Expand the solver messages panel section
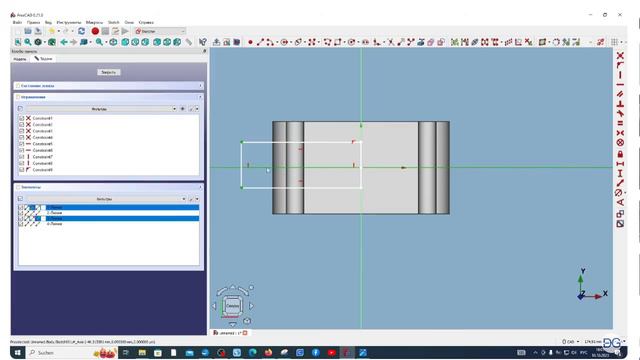The height and width of the screenshot is (360, 640). click(200, 86)
